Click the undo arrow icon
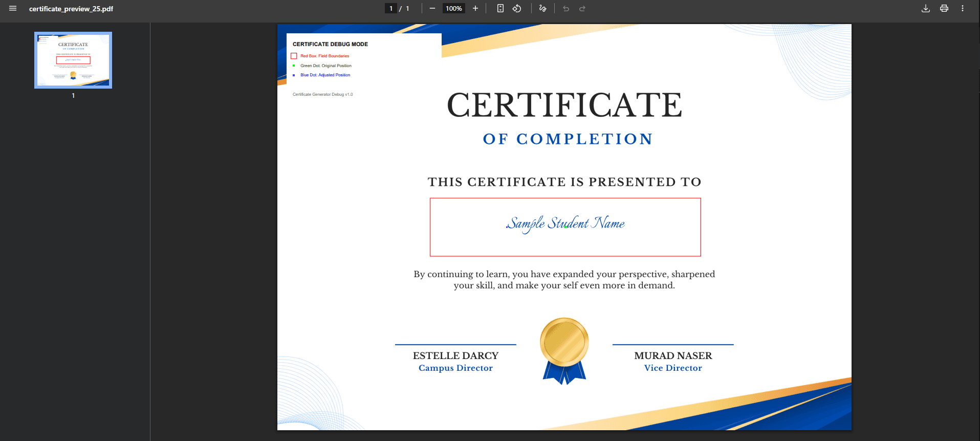The width and height of the screenshot is (980, 441). 566,8
